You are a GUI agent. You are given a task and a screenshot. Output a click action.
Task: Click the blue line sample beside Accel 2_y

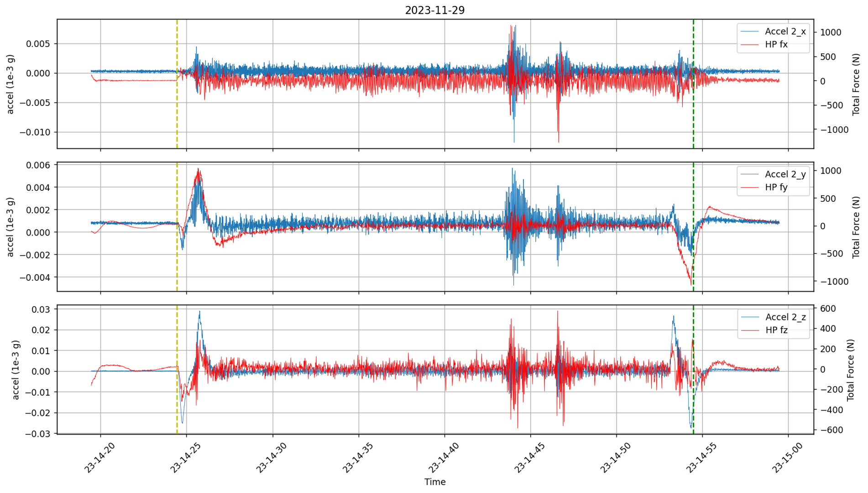pos(750,174)
